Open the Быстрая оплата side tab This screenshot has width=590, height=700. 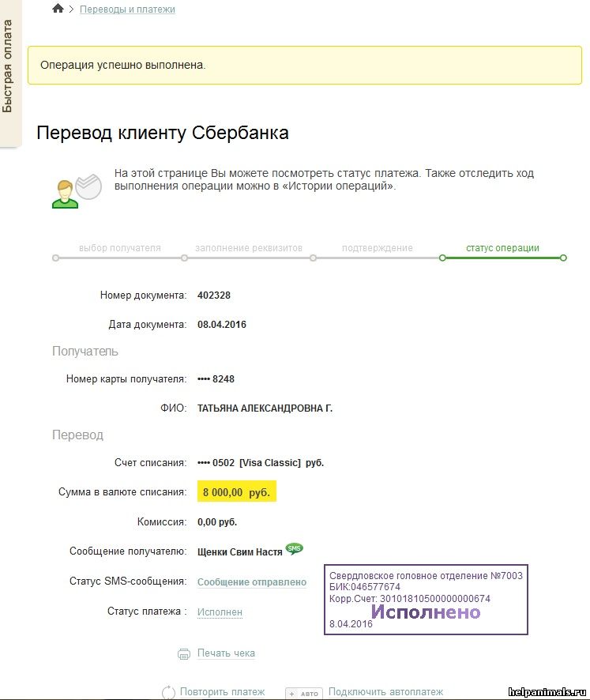tap(9, 67)
